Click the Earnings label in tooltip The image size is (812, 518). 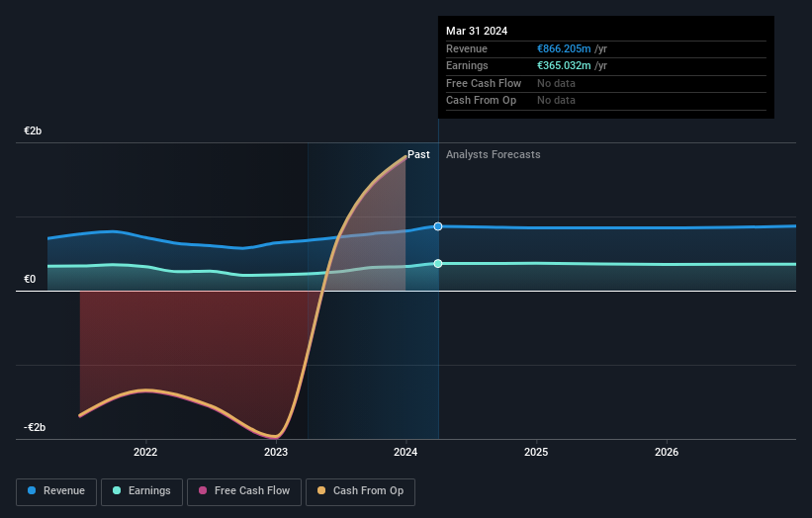coord(467,65)
